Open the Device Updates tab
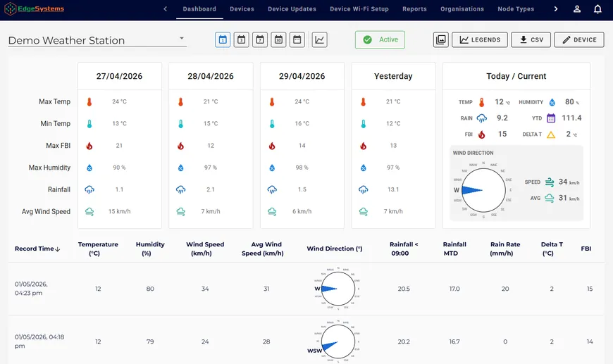613x364 pixels. click(292, 9)
